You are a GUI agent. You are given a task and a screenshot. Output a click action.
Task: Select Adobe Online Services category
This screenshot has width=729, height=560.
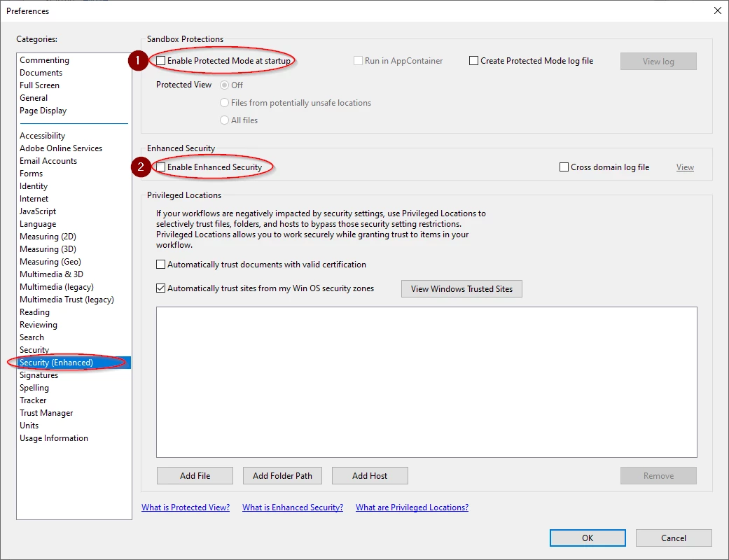click(x=61, y=148)
